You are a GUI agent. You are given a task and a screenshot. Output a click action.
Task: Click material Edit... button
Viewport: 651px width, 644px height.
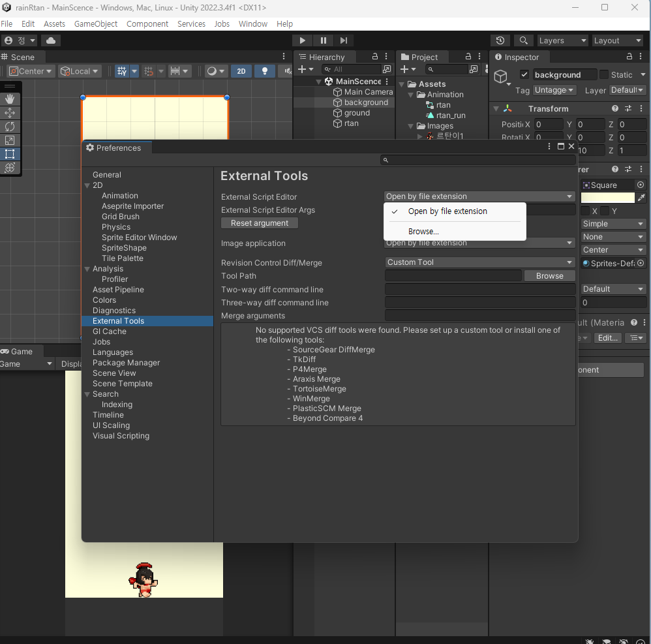click(x=608, y=337)
